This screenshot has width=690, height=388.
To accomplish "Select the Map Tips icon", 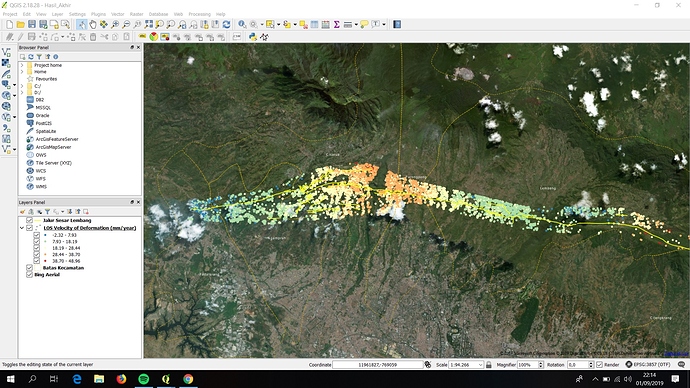I will (x=364, y=25).
